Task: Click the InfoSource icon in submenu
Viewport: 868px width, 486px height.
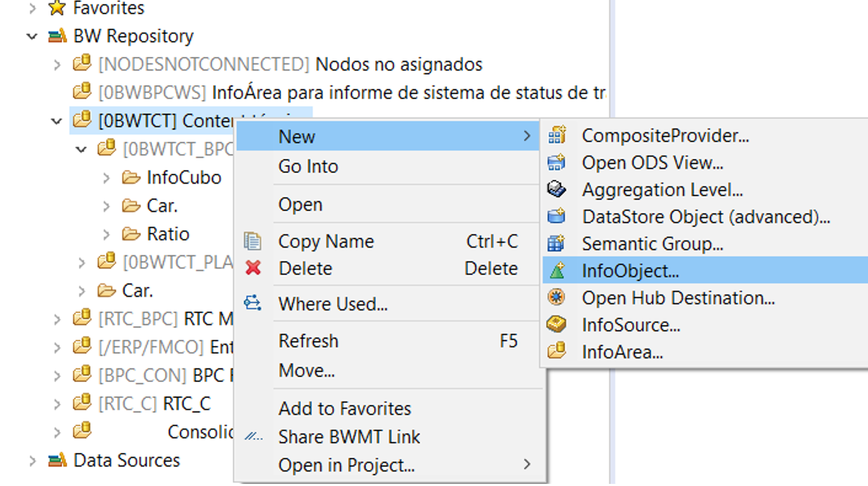Action: coord(557,325)
